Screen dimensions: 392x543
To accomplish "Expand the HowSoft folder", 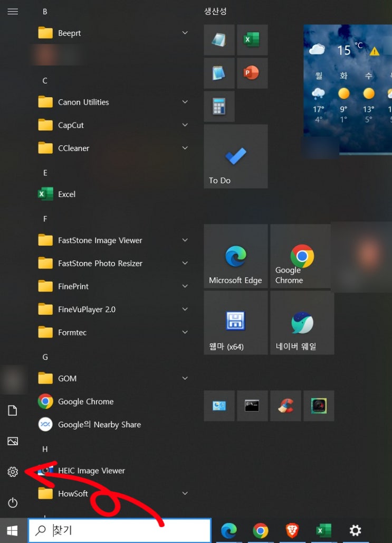I will pos(185,493).
